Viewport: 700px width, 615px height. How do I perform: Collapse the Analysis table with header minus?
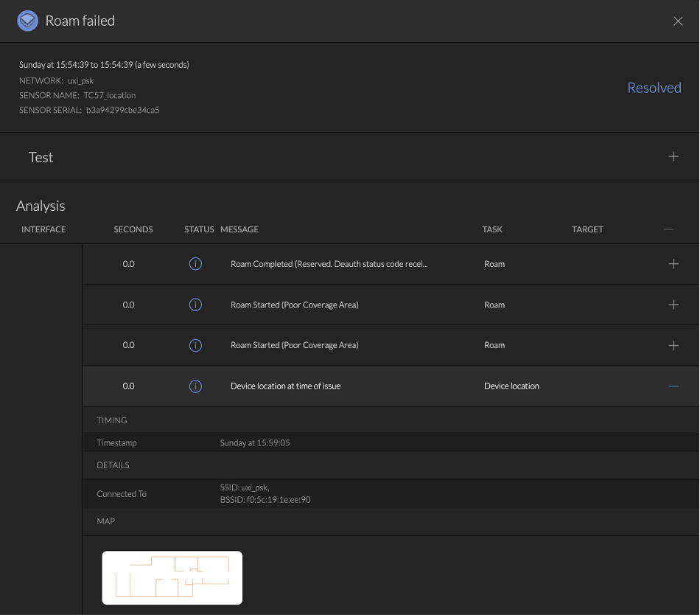[x=668, y=229]
